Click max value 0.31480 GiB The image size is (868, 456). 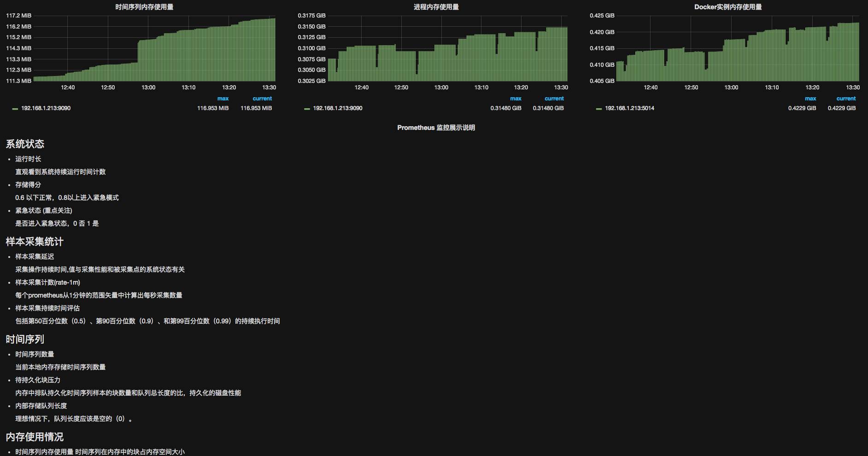[506, 108]
